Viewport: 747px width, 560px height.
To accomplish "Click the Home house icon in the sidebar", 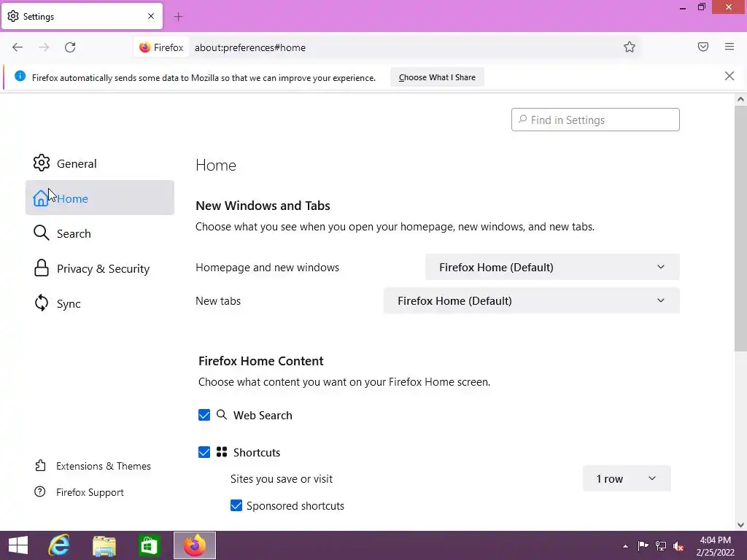I will [41, 198].
